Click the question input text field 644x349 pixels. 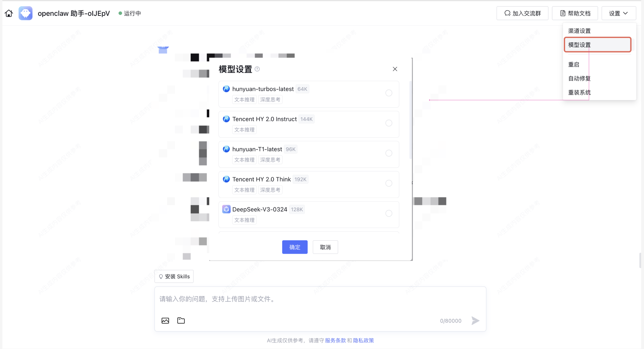pos(320,299)
